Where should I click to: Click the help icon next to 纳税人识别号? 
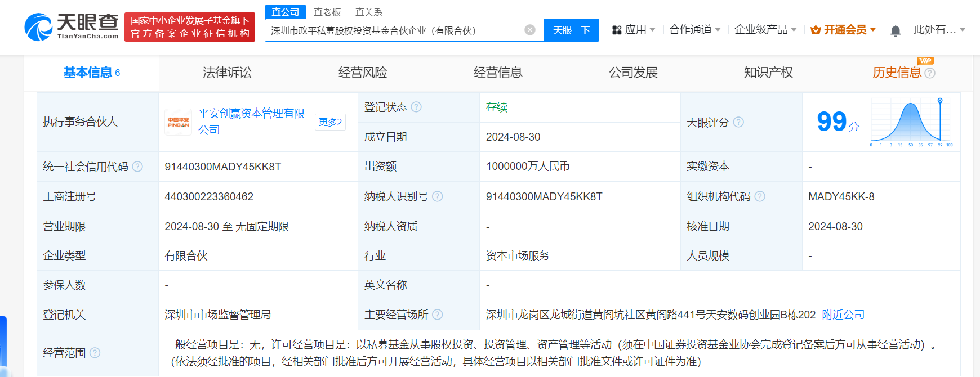[x=438, y=196]
